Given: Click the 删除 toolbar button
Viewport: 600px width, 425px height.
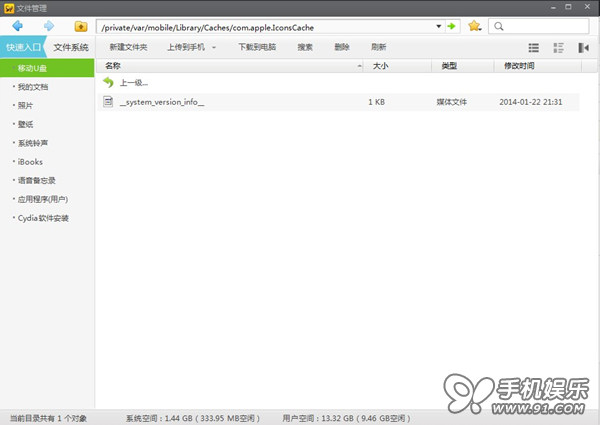Looking at the screenshot, I should [x=342, y=47].
